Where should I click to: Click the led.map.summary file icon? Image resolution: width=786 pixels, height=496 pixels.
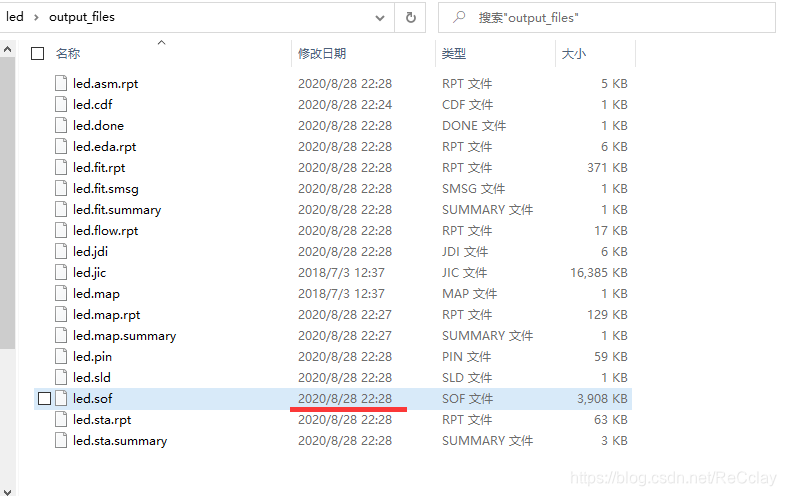pos(61,336)
